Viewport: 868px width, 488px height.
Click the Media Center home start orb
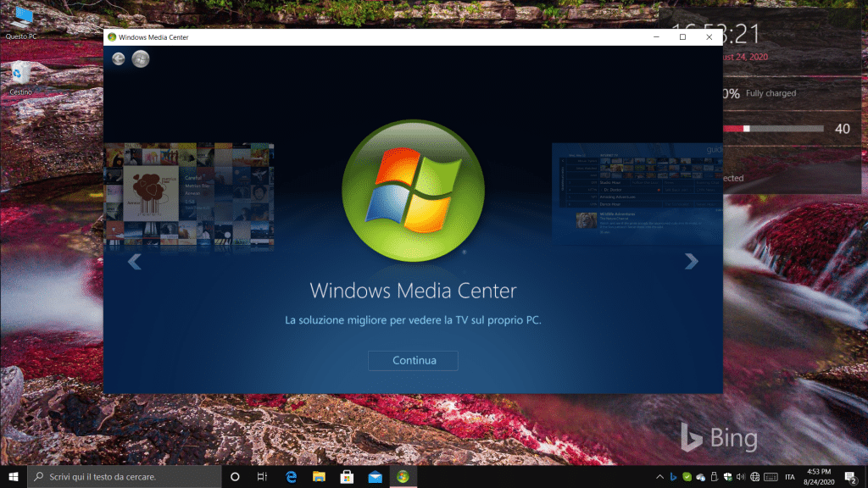point(140,59)
